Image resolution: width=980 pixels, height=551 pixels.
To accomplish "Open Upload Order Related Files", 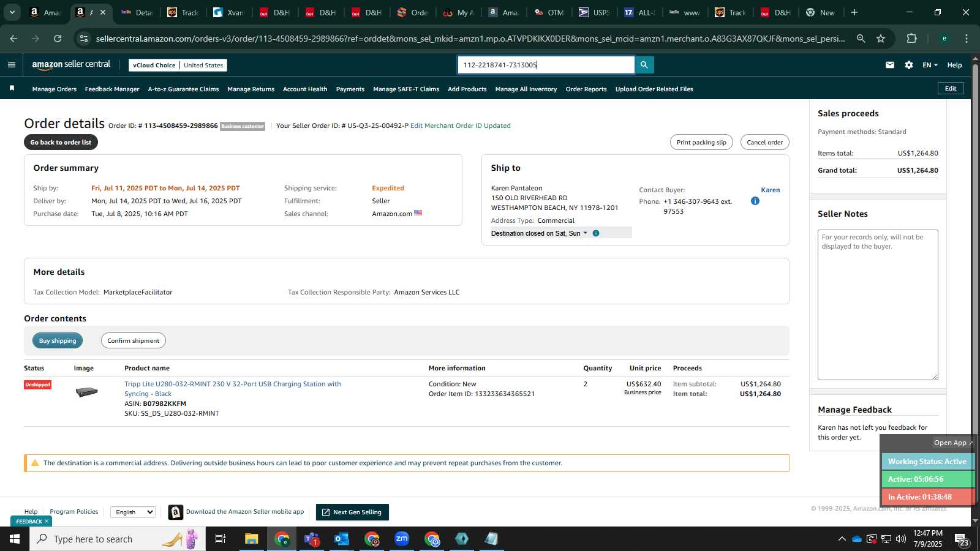I will (654, 89).
